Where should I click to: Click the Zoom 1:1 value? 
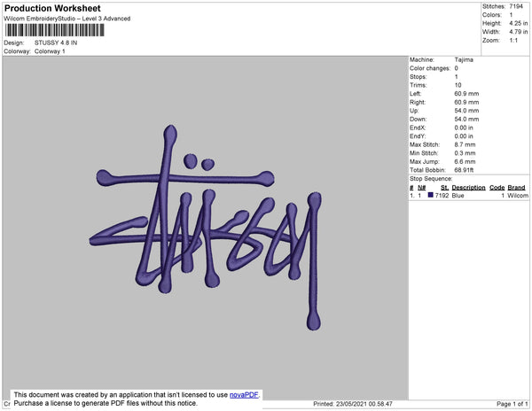[513, 41]
